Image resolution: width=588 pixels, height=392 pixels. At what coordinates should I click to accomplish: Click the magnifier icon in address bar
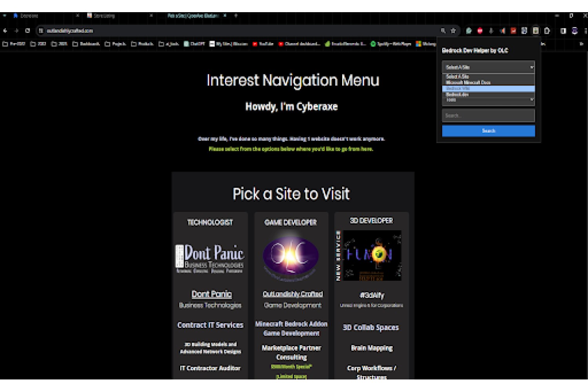tap(443, 31)
